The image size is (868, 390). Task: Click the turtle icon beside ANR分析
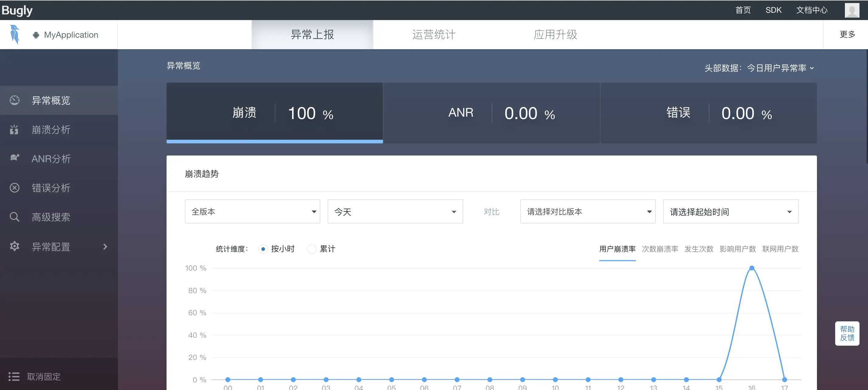tap(15, 158)
